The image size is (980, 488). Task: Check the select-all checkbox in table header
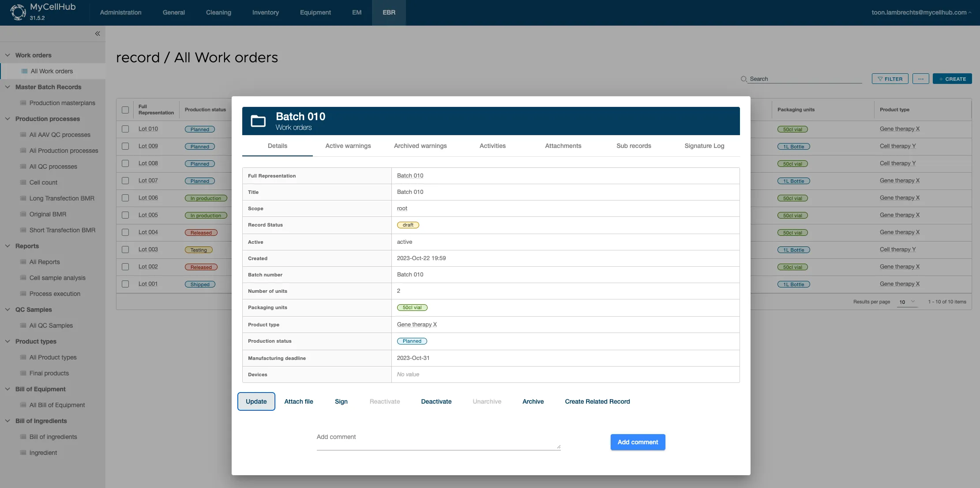[125, 110]
